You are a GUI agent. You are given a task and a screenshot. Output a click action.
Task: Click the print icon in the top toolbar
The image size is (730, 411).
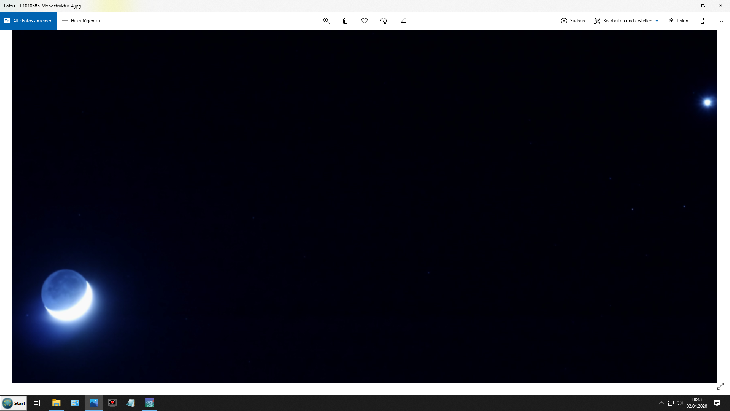tap(701, 20)
